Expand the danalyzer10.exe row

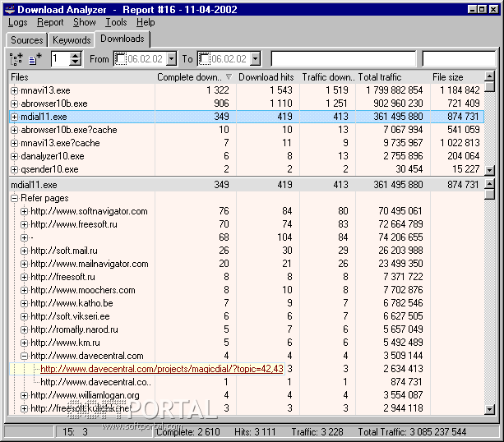click(x=14, y=156)
